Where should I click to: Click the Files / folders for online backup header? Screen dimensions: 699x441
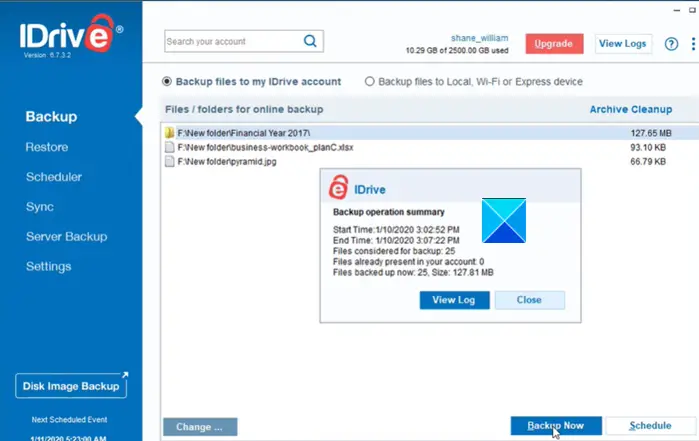[244, 110]
